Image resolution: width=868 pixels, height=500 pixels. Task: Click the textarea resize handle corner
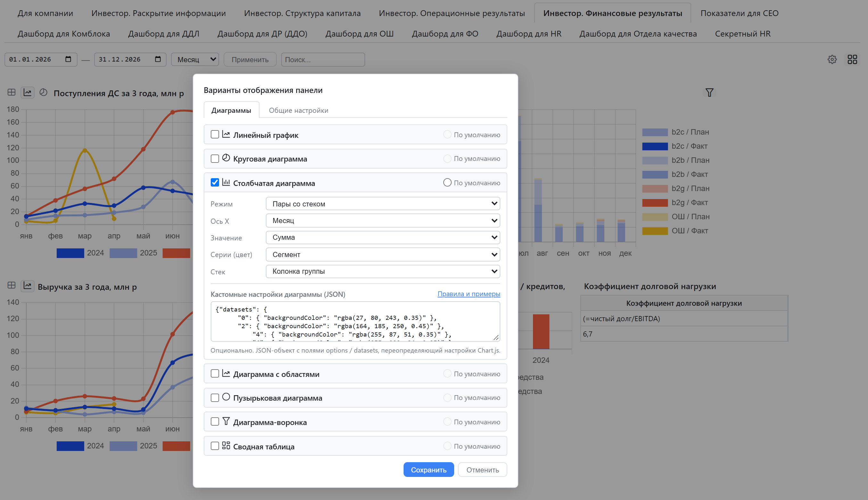[x=496, y=338]
